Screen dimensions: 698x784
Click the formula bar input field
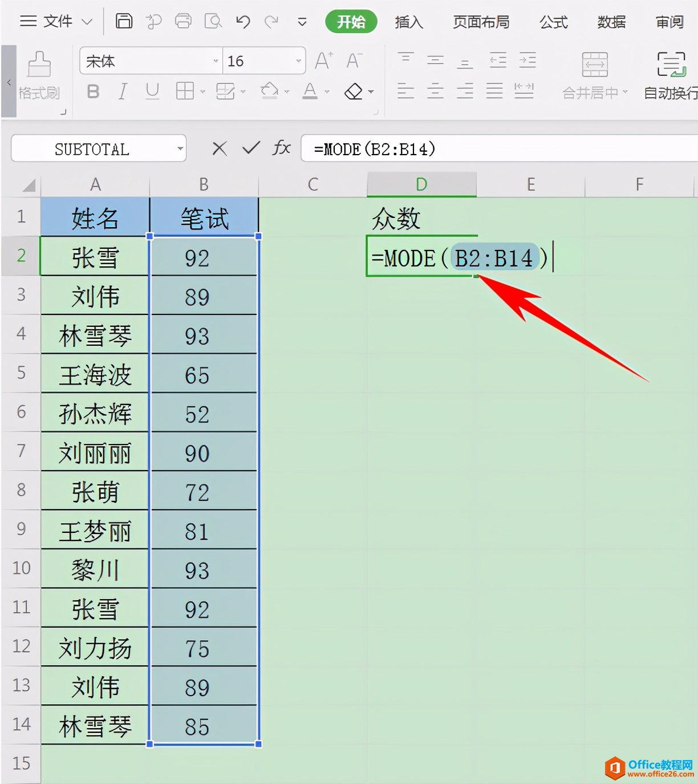[x=500, y=148]
